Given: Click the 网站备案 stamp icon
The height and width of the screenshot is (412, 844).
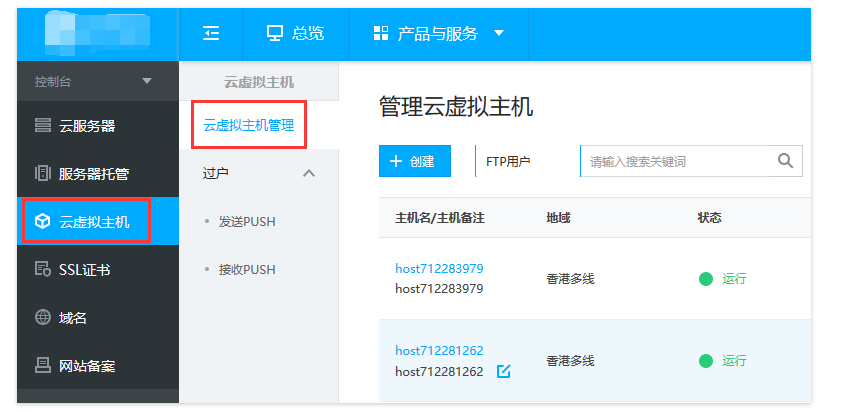Looking at the screenshot, I should tap(43, 366).
